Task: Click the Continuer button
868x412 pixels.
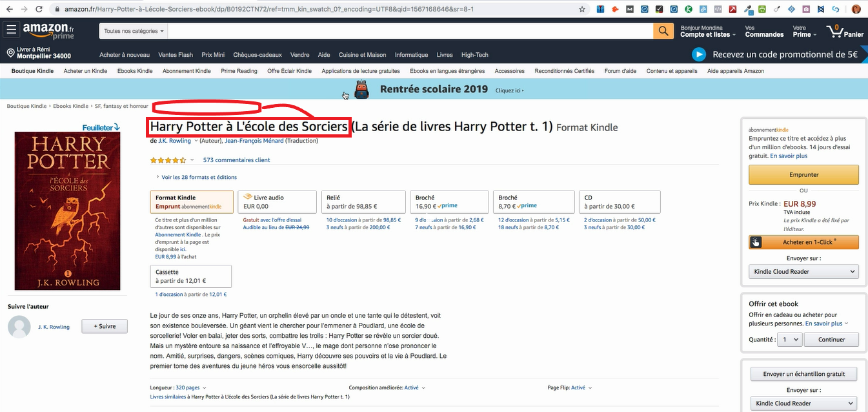Action: 831,339
